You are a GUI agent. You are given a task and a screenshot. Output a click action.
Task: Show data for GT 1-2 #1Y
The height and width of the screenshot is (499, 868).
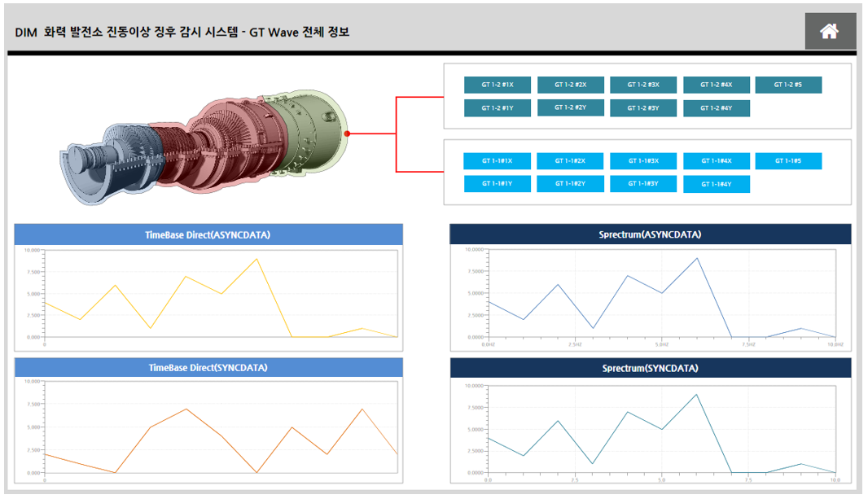tap(498, 108)
